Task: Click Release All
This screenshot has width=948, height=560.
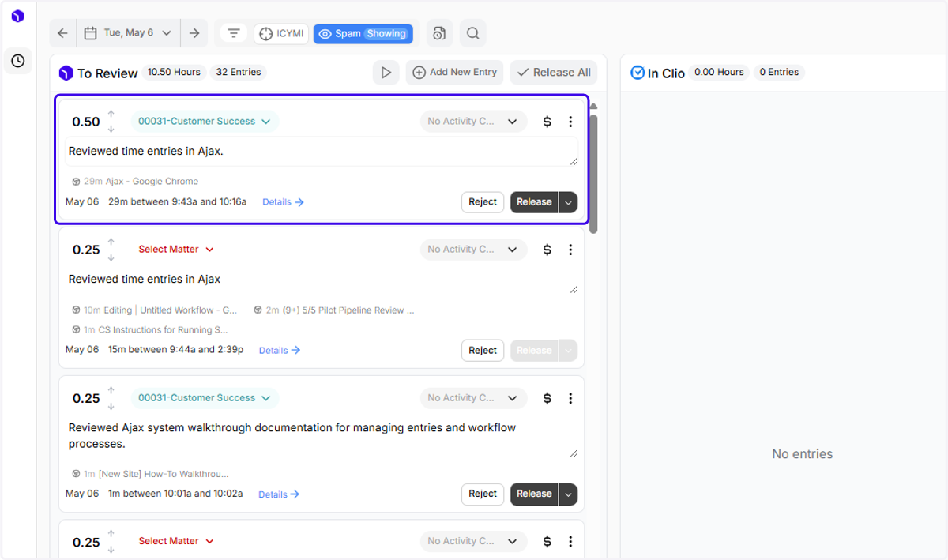Action: click(x=554, y=72)
